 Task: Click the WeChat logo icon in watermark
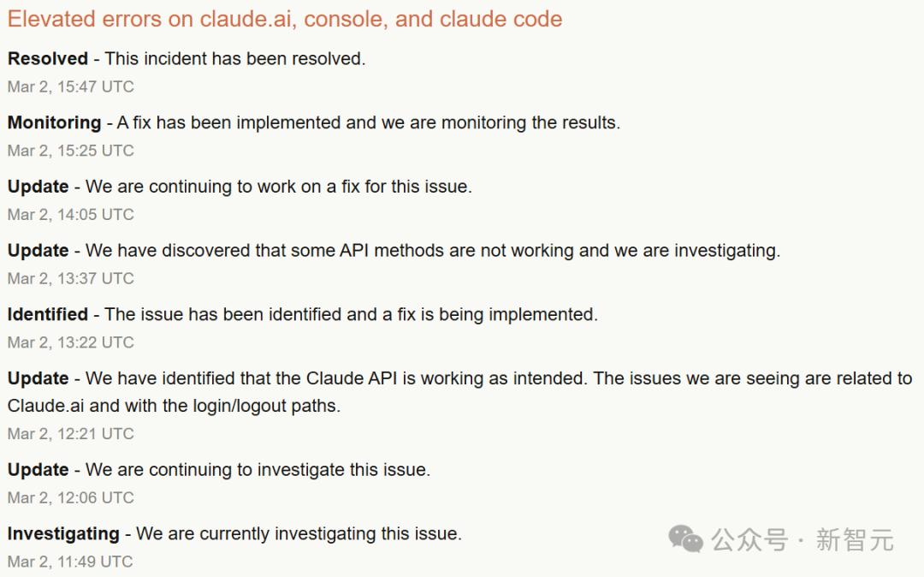tap(685, 538)
